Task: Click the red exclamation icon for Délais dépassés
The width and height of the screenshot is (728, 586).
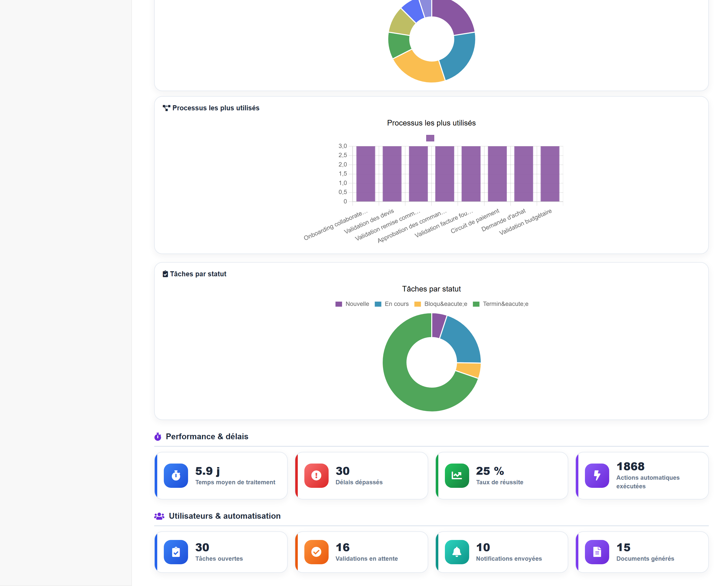Action: [x=316, y=475]
